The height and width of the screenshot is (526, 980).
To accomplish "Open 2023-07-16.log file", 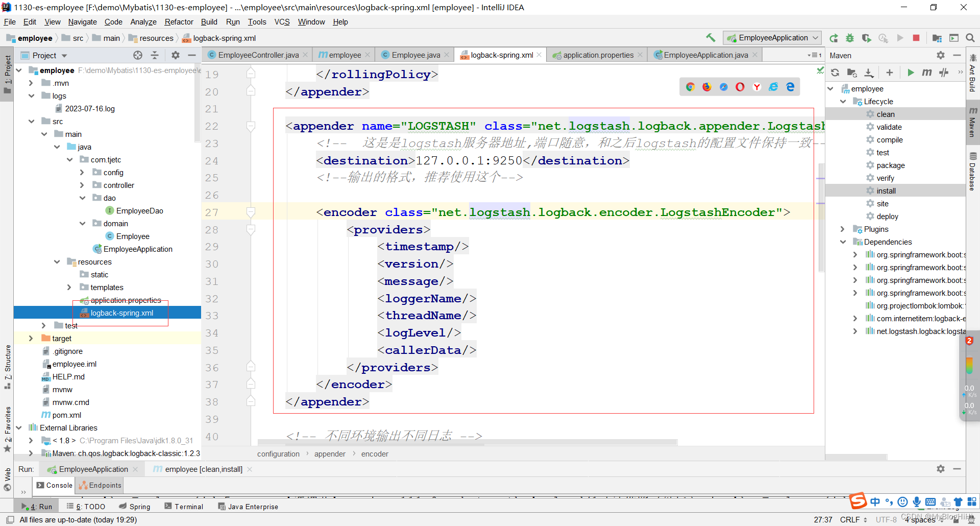I will pyautogui.click(x=90, y=109).
